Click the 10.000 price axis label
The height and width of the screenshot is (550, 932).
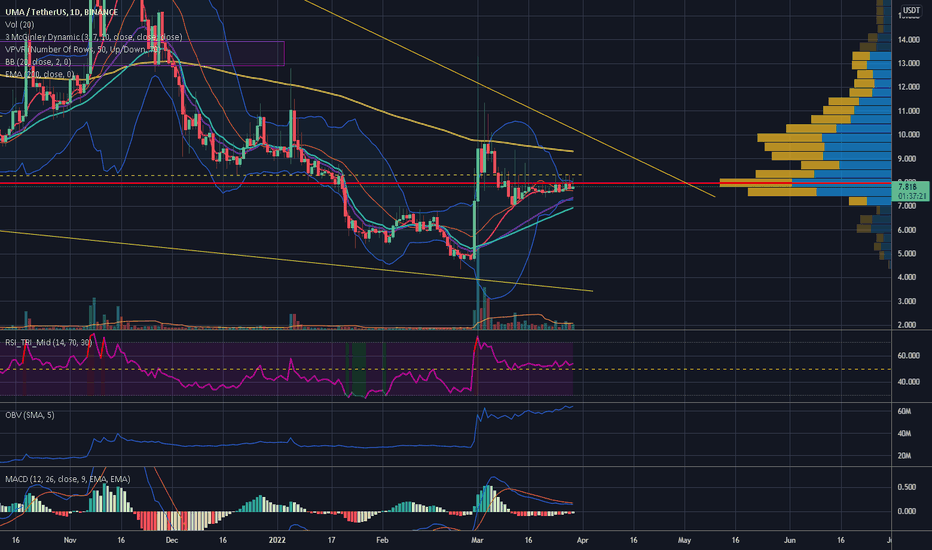tap(909, 135)
